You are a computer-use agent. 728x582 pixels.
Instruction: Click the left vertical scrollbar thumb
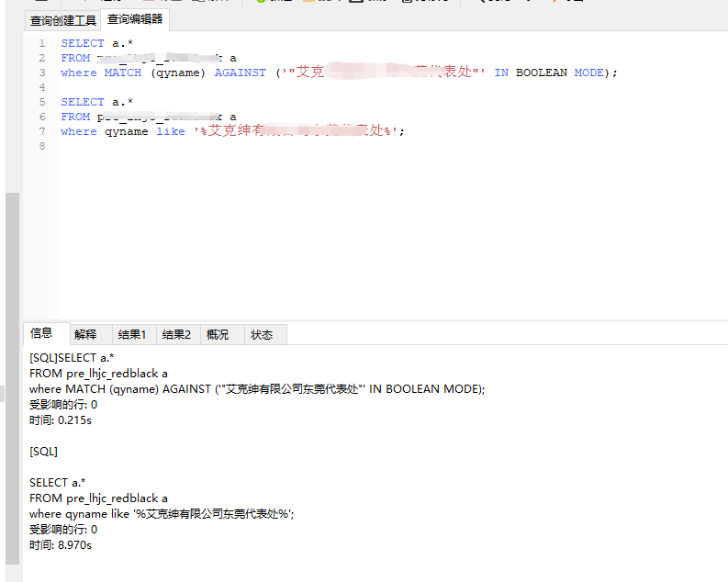(12, 378)
